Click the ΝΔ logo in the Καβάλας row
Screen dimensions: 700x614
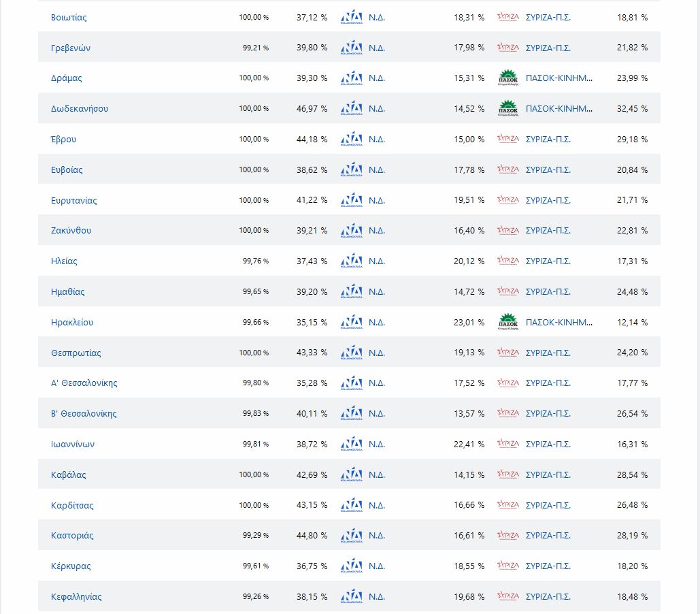click(x=351, y=475)
